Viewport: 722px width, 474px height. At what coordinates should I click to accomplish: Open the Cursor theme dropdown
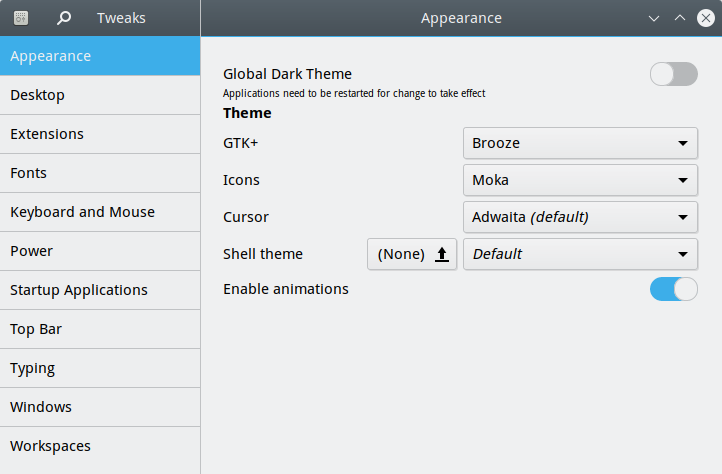point(580,217)
